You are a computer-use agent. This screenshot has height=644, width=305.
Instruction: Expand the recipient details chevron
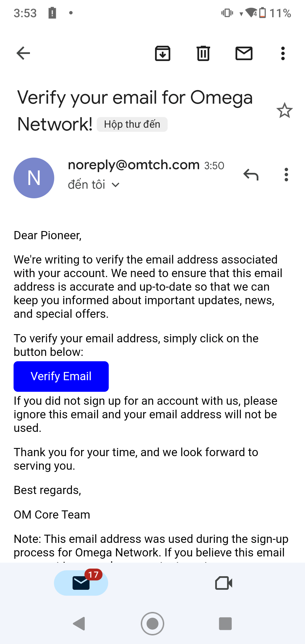[116, 185]
